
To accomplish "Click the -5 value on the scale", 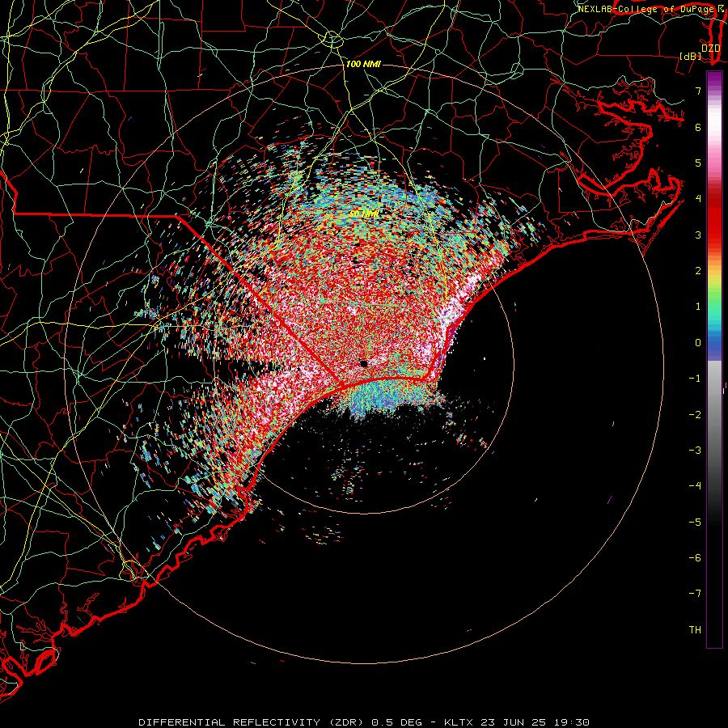I will click(x=695, y=523).
